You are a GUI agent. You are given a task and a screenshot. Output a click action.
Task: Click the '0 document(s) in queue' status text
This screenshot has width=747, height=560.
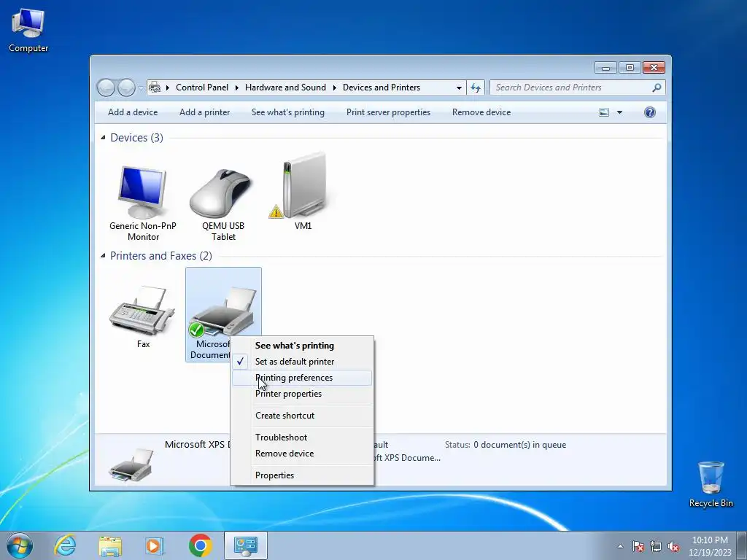point(519,445)
